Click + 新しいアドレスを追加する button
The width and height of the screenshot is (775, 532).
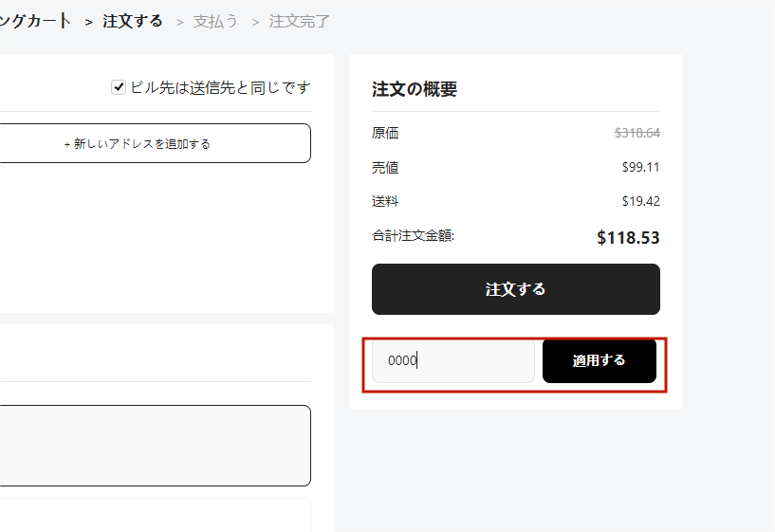tap(137, 143)
